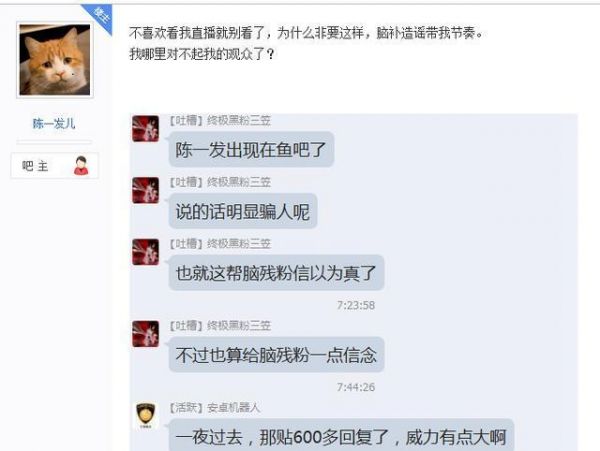Image resolution: width=600 pixels, height=451 pixels.
Task: Click avatar beside 说的话明显骗人呢 message
Action: click(x=145, y=190)
